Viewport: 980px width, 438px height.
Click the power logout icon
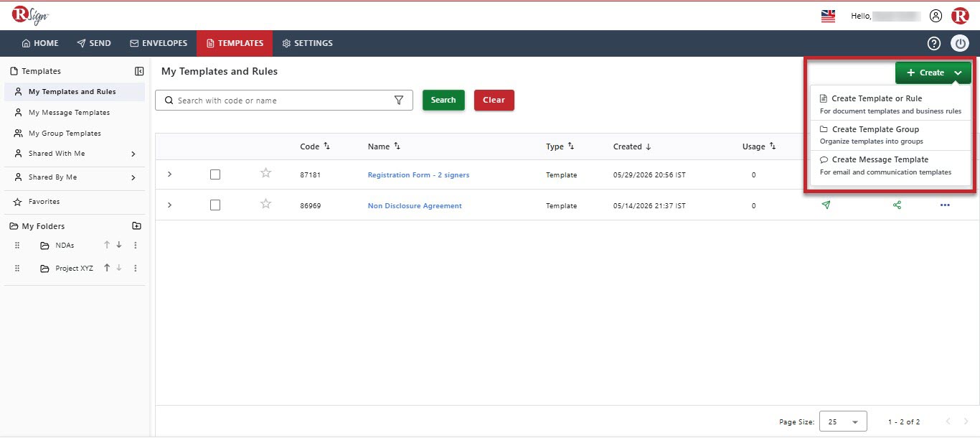[960, 43]
